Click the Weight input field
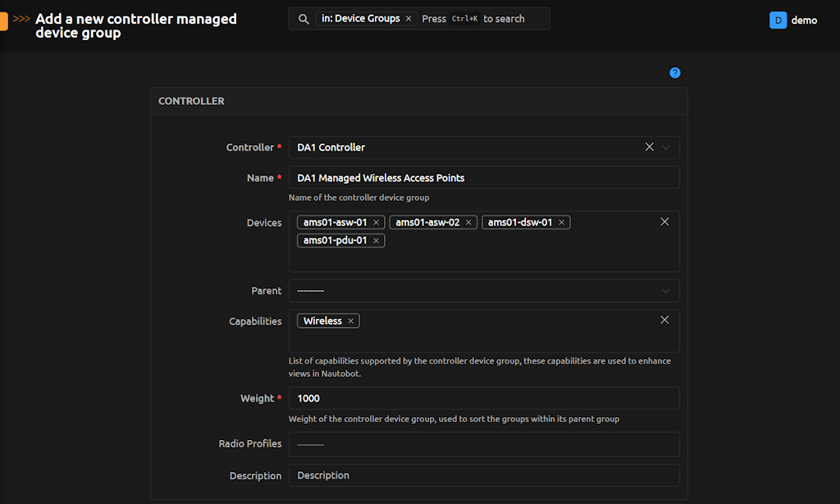Screen dimensions: 840x504 (x=484, y=398)
